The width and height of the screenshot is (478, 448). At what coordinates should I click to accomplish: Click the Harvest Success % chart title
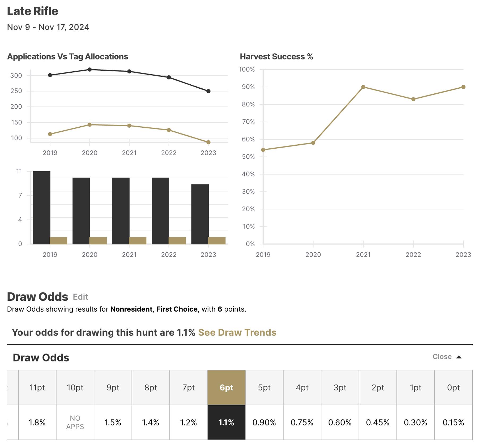[x=276, y=56]
